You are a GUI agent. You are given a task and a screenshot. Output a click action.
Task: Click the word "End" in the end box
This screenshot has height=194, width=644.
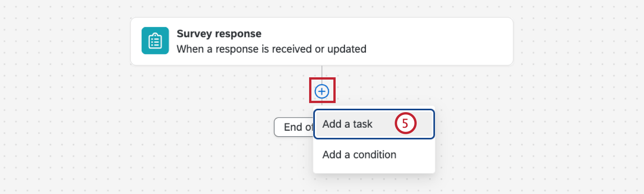[x=293, y=127]
